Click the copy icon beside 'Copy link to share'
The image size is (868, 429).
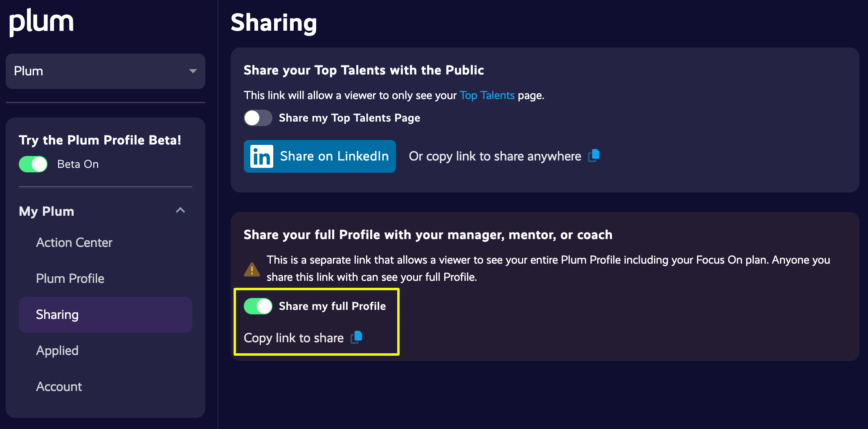[x=356, y=337]
